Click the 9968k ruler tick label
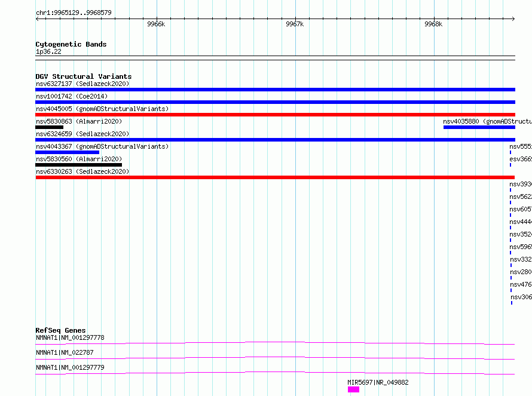532x396 pixels. pos(433,24)
